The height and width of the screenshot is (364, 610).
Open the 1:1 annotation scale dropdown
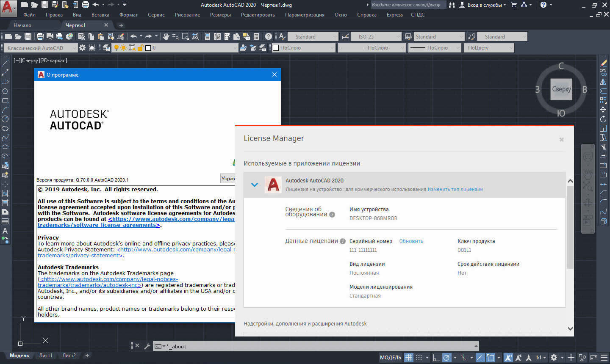[540, 358]
